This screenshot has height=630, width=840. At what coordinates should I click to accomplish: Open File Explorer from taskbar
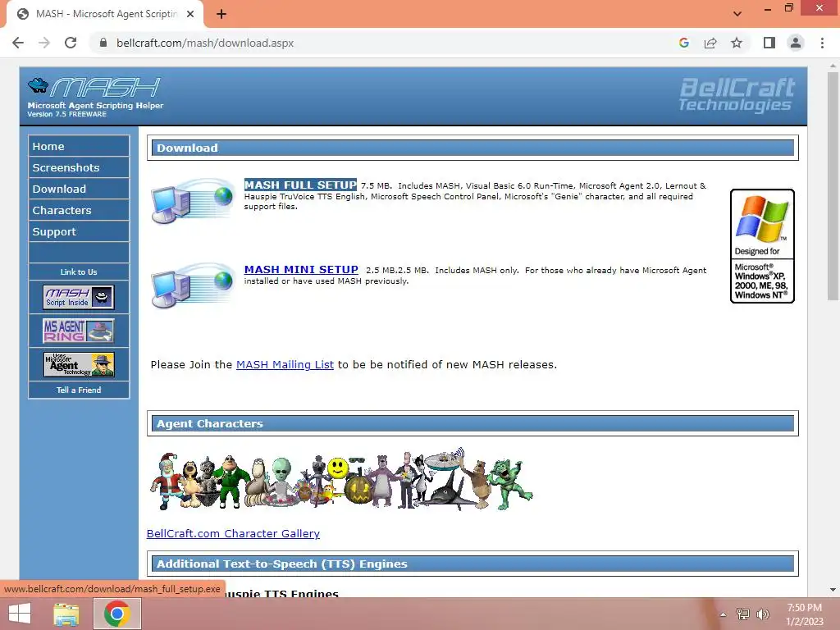[66, 614]
